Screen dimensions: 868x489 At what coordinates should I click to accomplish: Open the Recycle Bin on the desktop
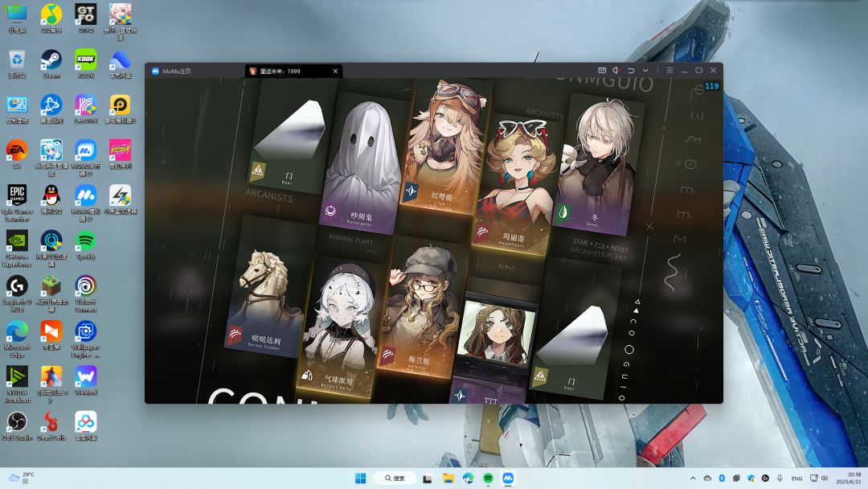pos(17,64)
